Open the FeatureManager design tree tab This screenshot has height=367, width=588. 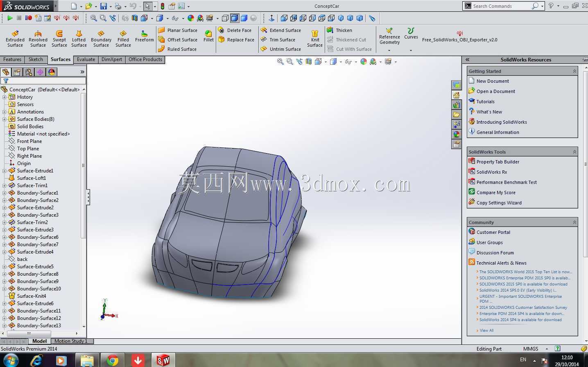click(x=6, y=72)
